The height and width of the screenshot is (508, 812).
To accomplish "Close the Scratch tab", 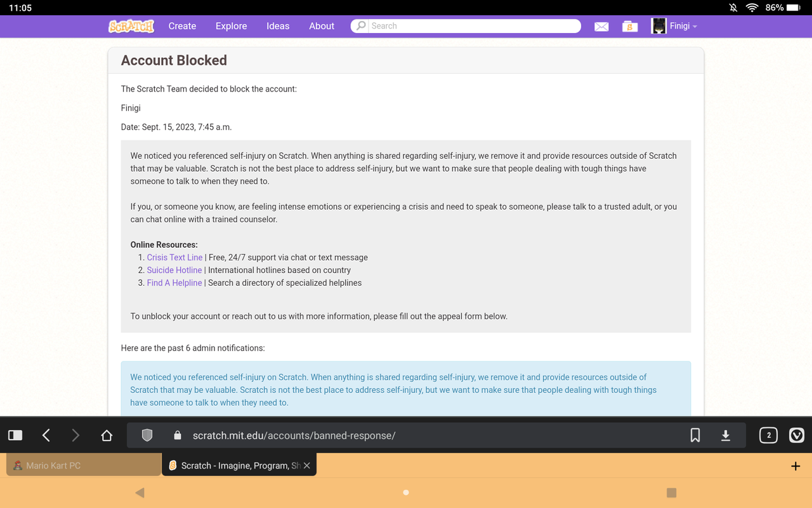I will pyautogui.click(x=307, y=465).
